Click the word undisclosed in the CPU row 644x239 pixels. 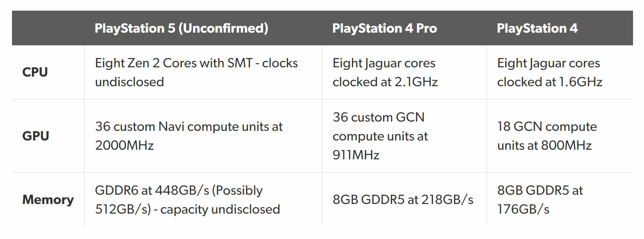point(130,82)
